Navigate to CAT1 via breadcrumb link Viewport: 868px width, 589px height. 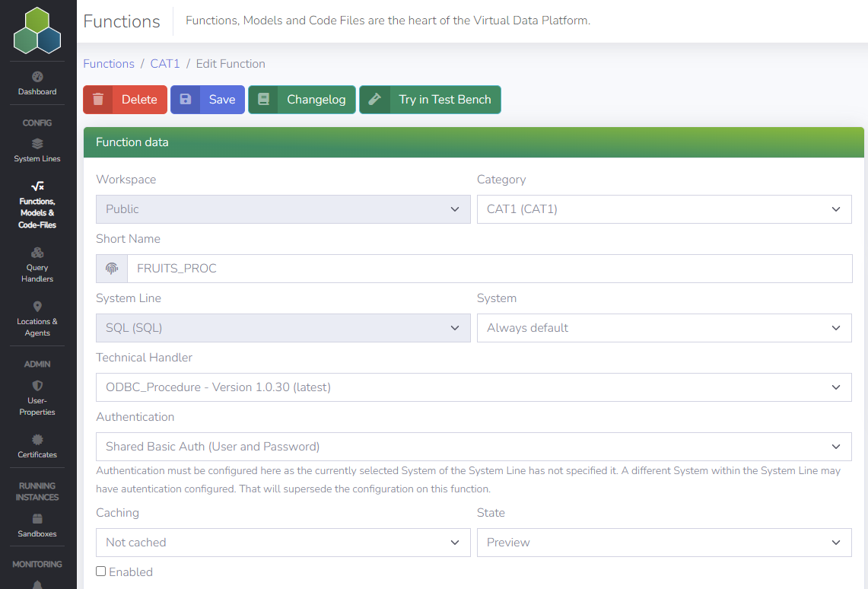[x=165, y=63]
